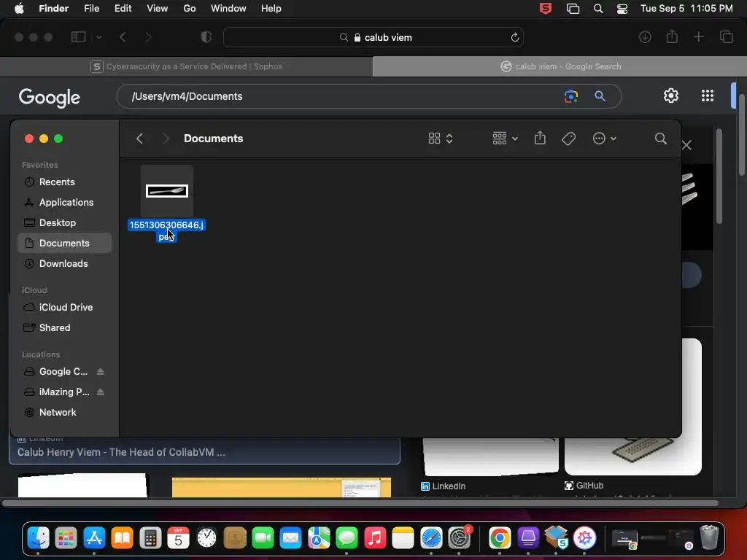The image size is (747, 560).
Task: Open Calub Henry Viem LinkedIn result
Action: (x=122, y=452)
